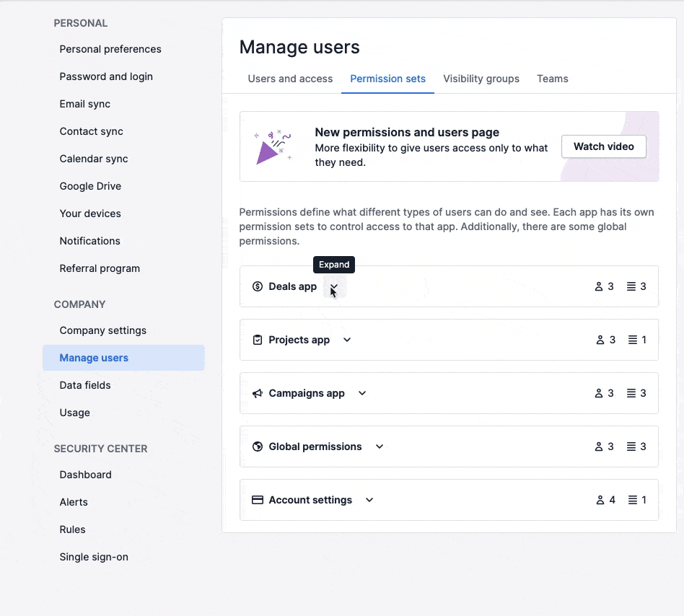Click the Watch video button
684x616 pixels.
tap(603, 146)
